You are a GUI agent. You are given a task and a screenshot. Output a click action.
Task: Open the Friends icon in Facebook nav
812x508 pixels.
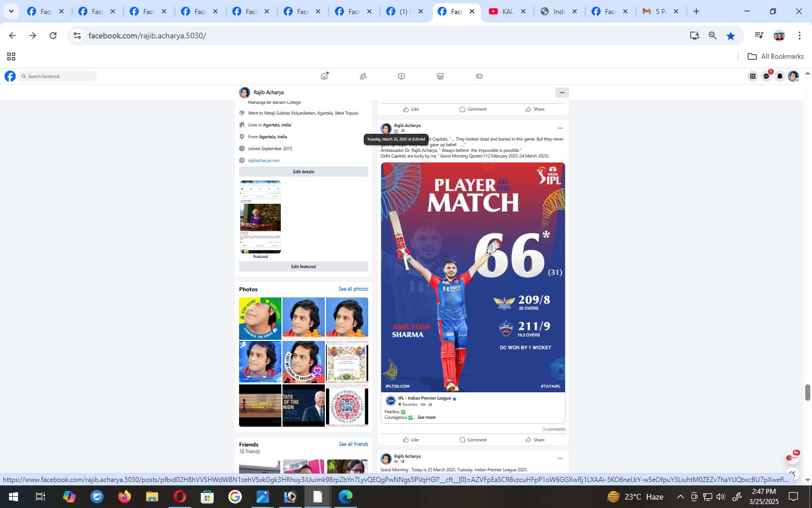363,76
